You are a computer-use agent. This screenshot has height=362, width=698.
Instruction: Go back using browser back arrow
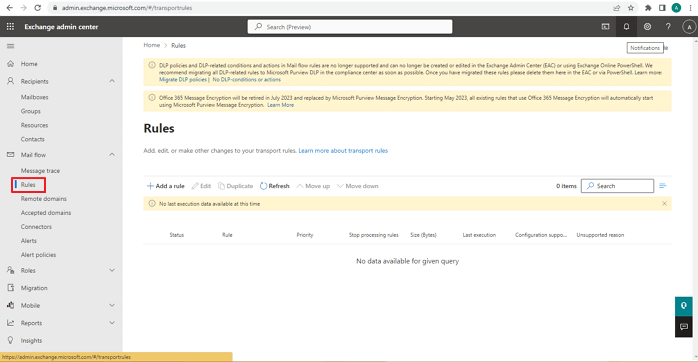(x=9, y=8)
